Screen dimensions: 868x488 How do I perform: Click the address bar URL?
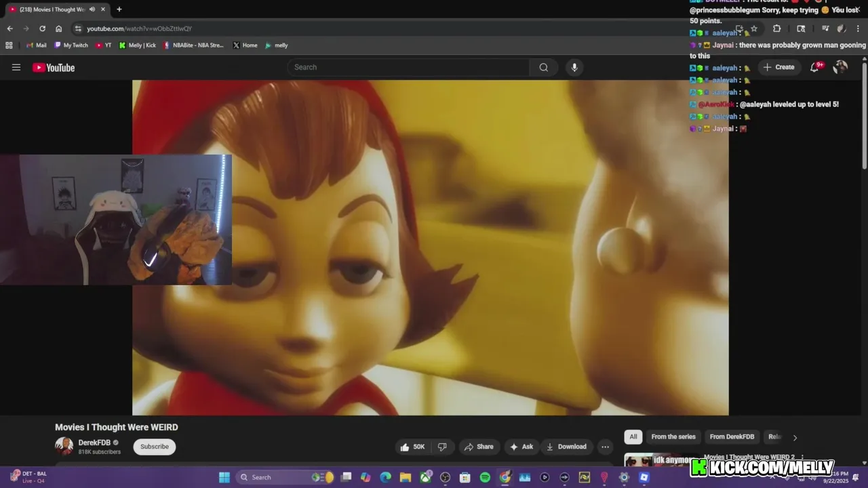[139, 28]
